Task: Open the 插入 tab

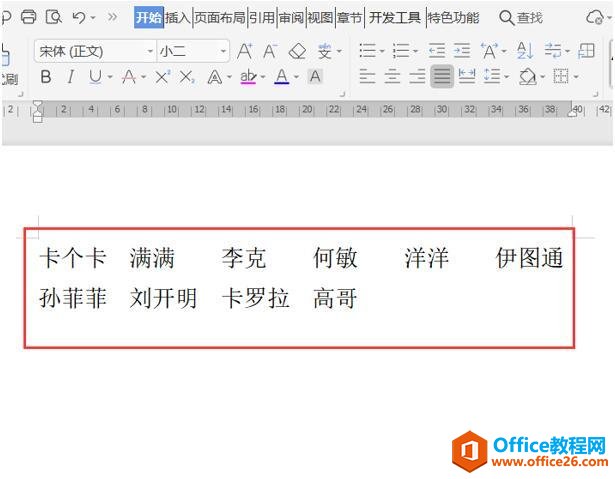Action: pos(178,18)
